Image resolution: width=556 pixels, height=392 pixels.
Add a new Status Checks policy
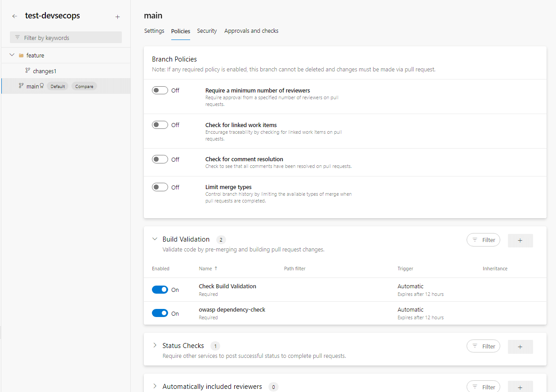[520, 347]
